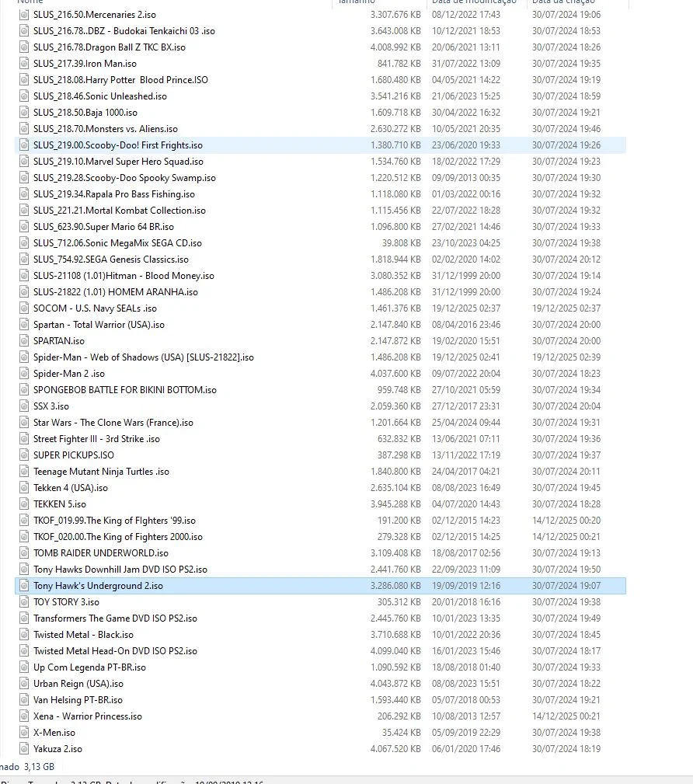Click the disc icon beside SLUS_216.50.Mercenaries 2.iso
This screenshot has width=693, height=784.
[24, 15]
